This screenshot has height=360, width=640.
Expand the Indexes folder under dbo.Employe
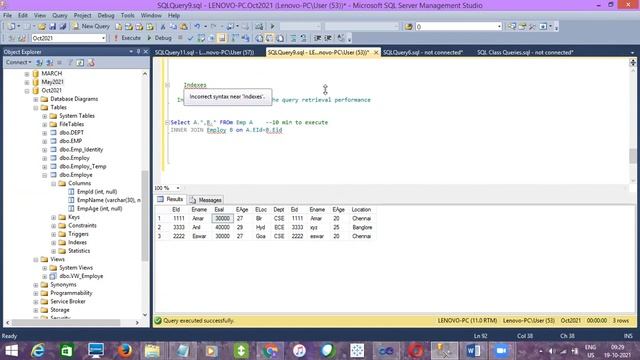pos(53,242)
